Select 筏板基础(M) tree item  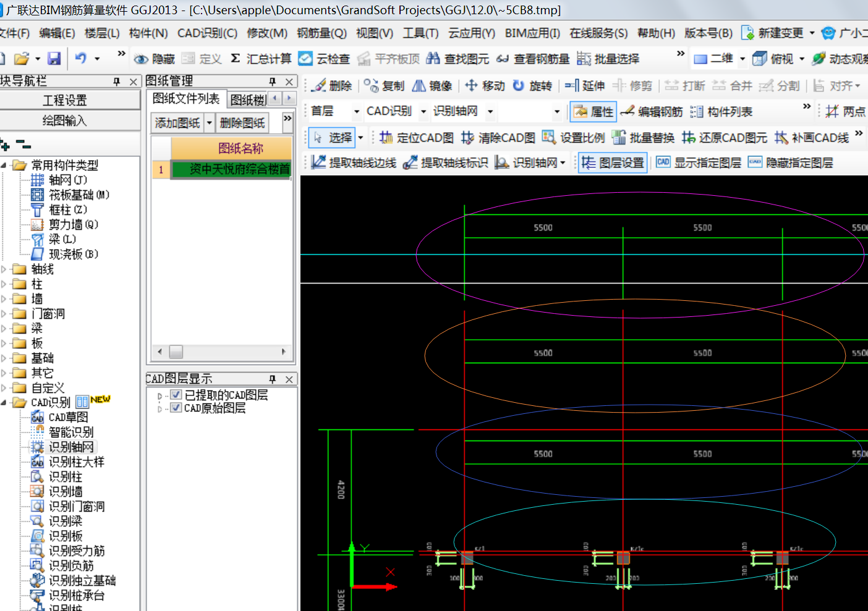tap(79, 195)
